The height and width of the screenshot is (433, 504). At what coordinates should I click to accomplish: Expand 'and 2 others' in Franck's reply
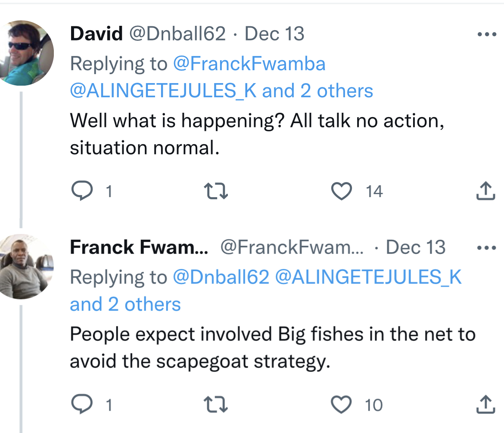click(125, 304)
